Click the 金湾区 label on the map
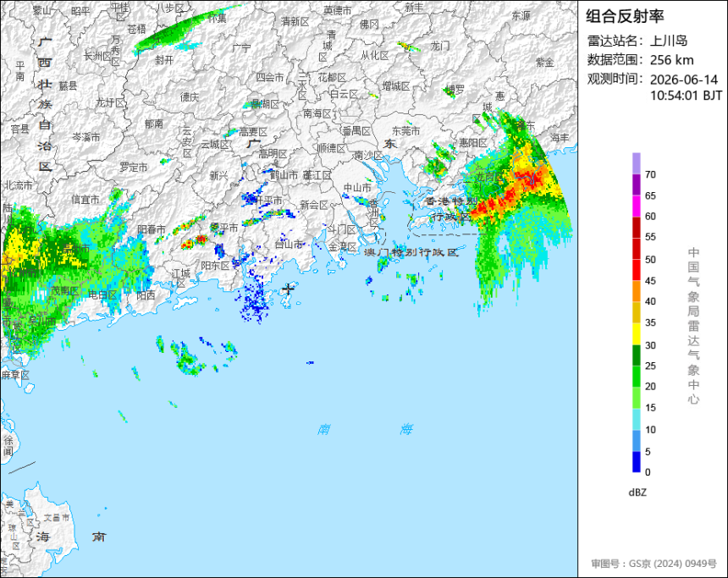The image size is (728, 578). pos(343,247)
